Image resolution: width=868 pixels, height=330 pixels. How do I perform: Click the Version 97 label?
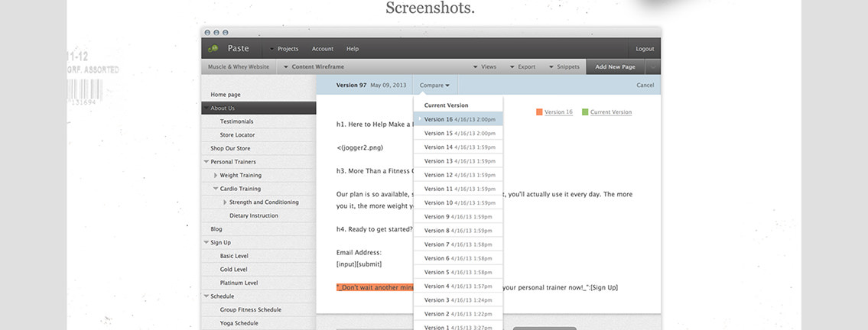[x=351, y=85]
